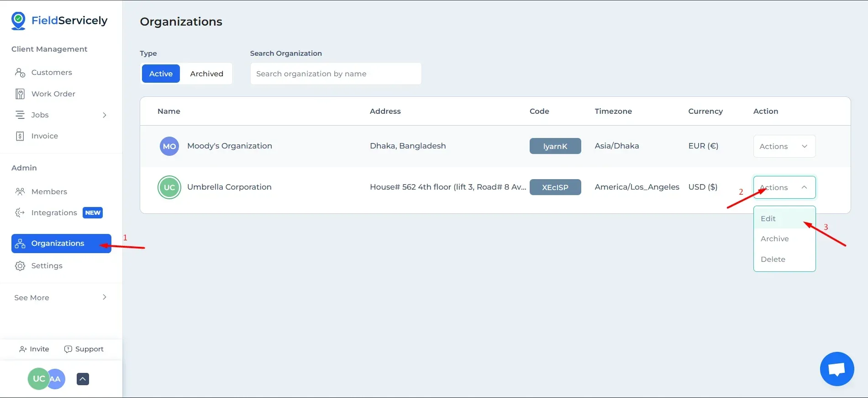This screenshot has width=868, height=398.
Task: Open the Members admin page
Action: point(49,191)
